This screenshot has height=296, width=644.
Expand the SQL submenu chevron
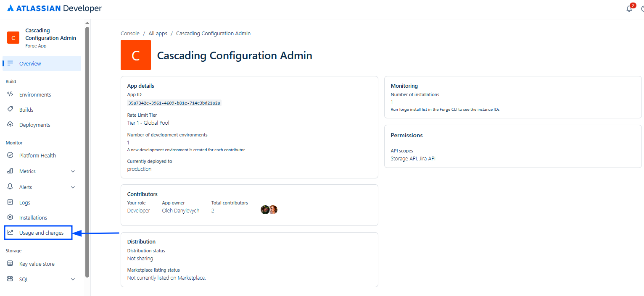73,280
